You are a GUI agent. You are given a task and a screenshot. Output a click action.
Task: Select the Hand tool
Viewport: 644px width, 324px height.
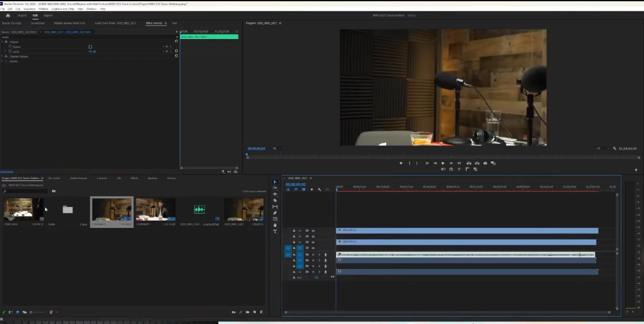(x=275, y=225)
